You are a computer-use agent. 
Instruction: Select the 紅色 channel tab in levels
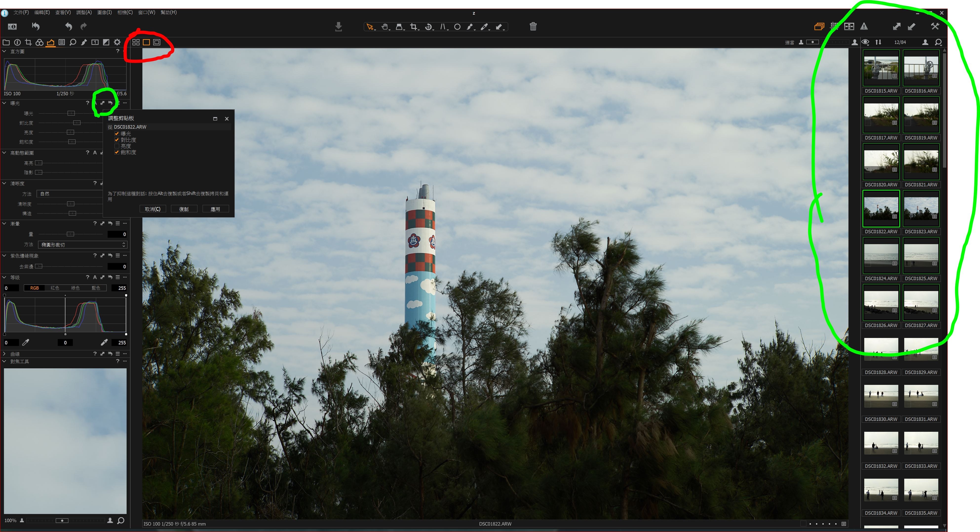[x=55, y=288]
